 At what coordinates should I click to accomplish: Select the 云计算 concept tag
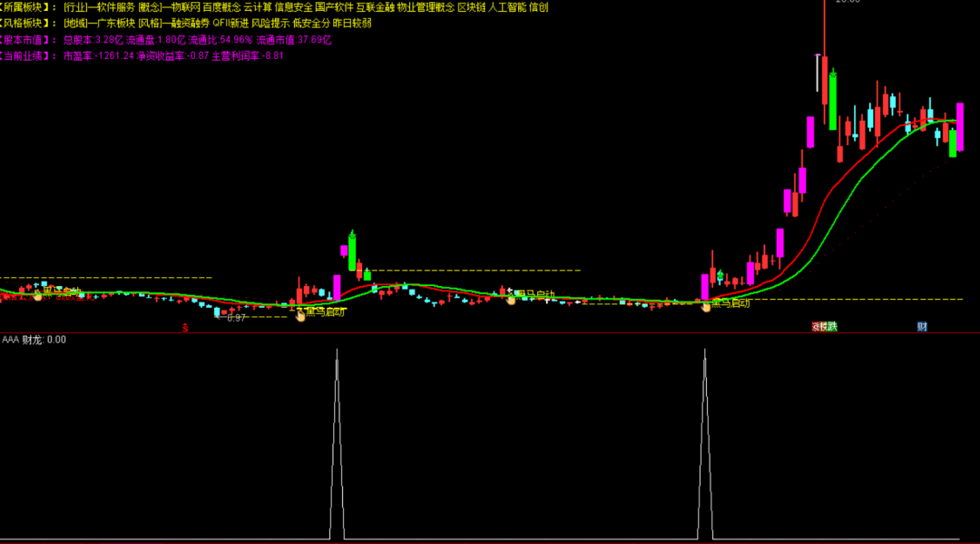(x=258, y=7)
